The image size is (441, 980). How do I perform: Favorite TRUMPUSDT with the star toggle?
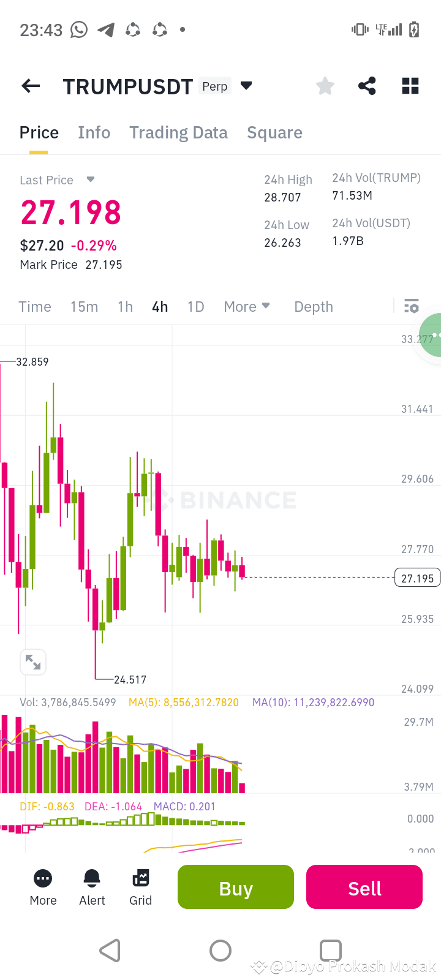point(325,86)
